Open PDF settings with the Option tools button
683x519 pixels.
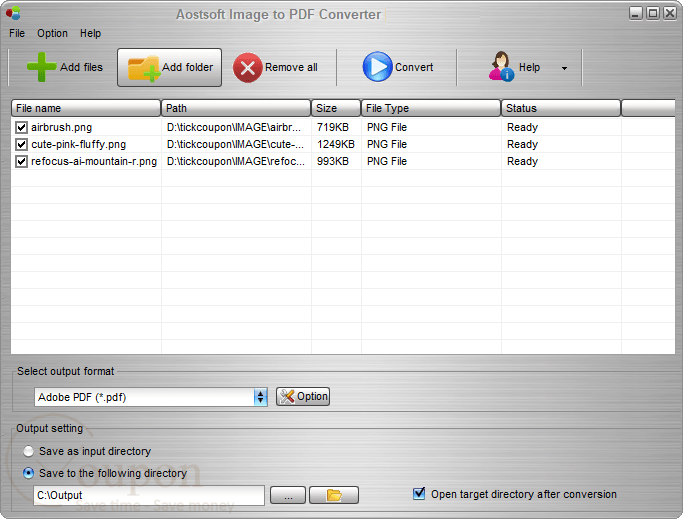303,397
